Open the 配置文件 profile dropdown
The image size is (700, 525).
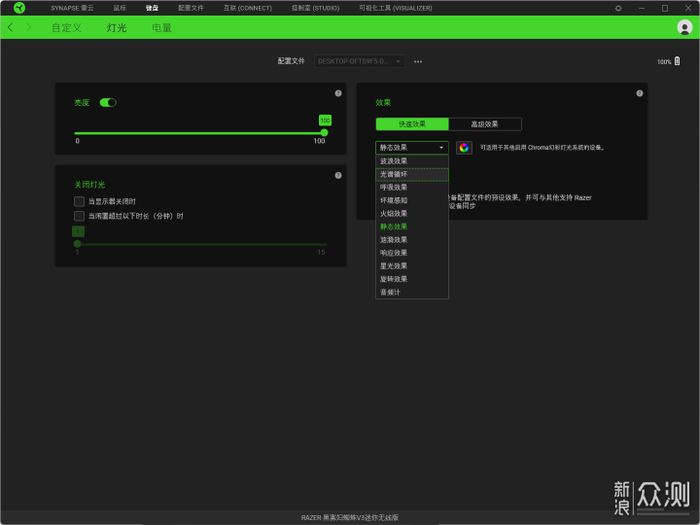(x=359, y=61)
